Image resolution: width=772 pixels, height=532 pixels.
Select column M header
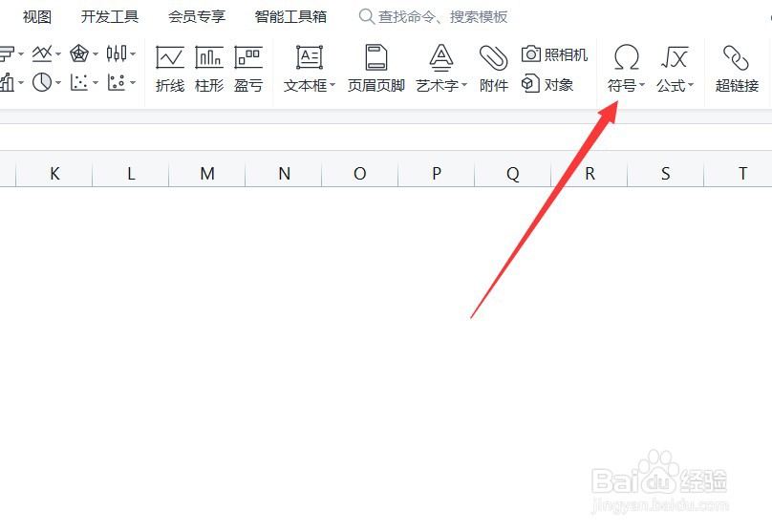coord(206,173)
